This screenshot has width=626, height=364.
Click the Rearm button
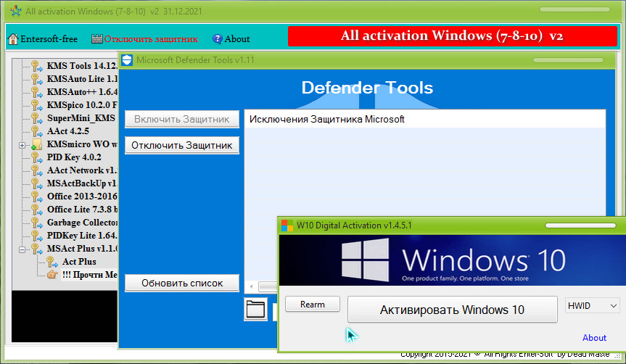coord(313,304)
